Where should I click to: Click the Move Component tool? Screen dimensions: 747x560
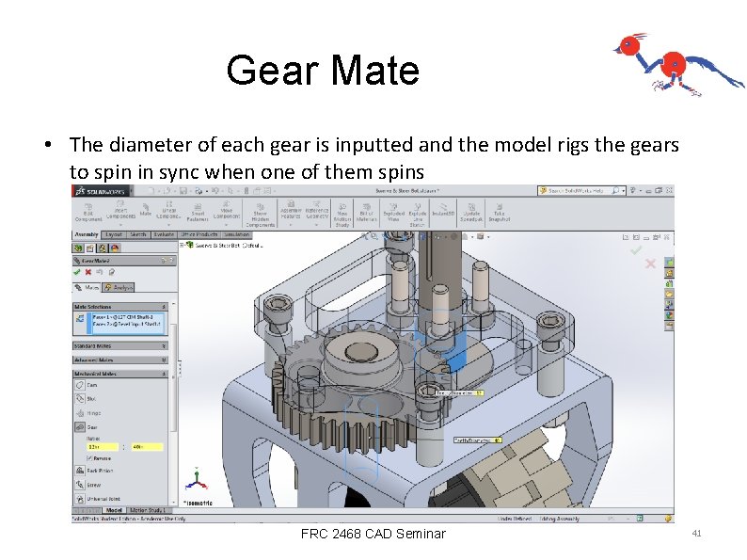coord(227,210)
